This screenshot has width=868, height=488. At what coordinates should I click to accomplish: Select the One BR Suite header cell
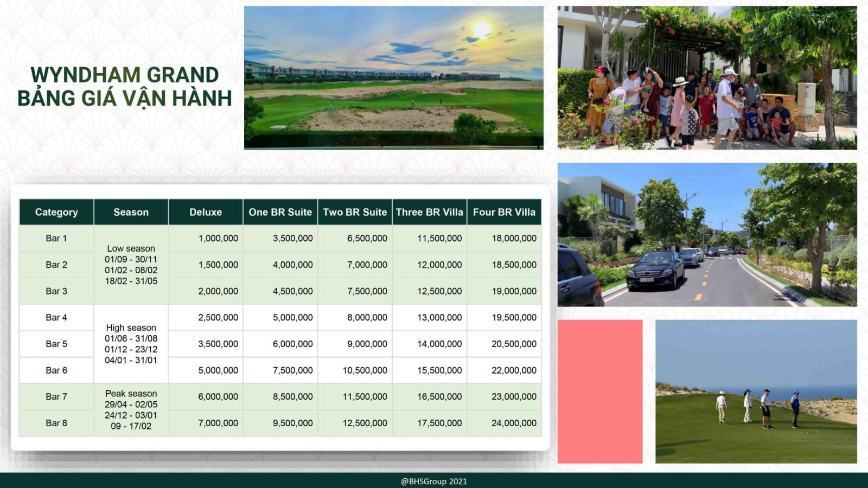(x=280, y=212)
